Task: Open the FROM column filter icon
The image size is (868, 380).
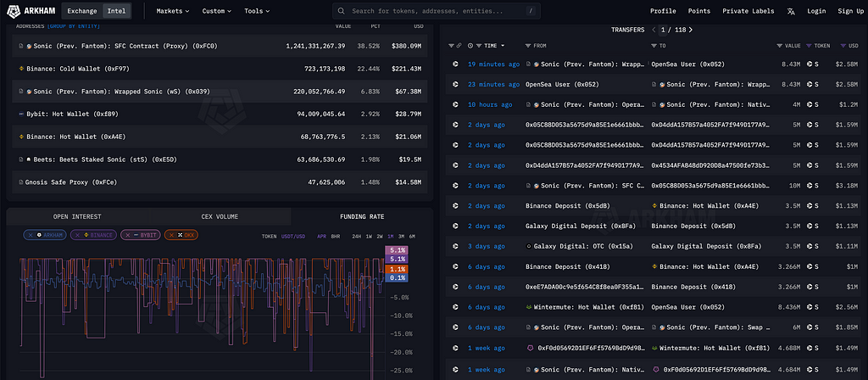Action: point(528,46)
